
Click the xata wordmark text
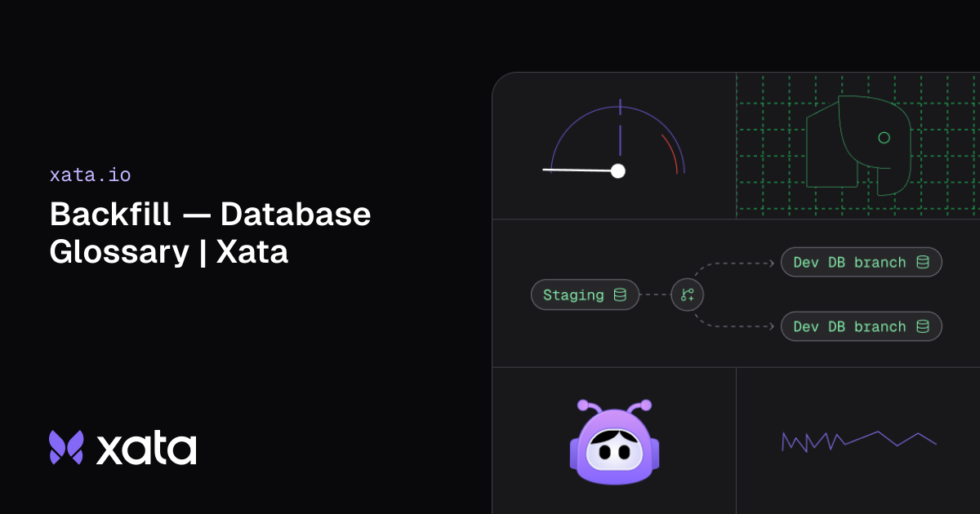click(147, 450)
